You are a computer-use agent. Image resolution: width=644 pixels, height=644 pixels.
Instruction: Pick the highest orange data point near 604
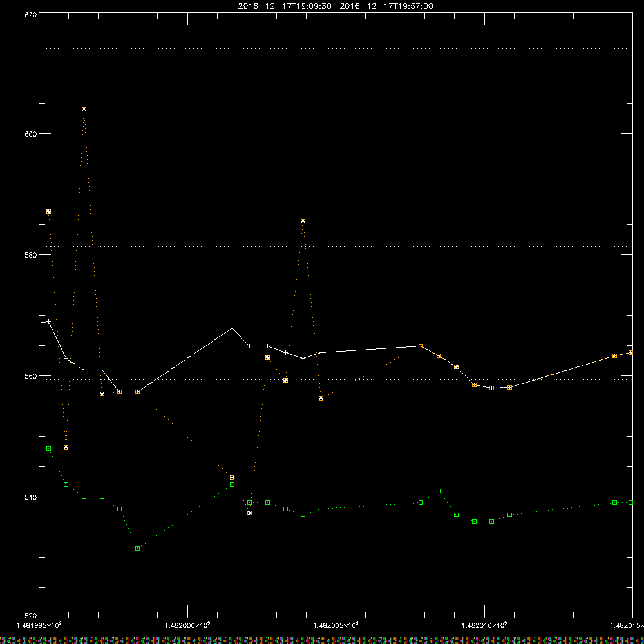pyautogui.click(x=84, y=109)
